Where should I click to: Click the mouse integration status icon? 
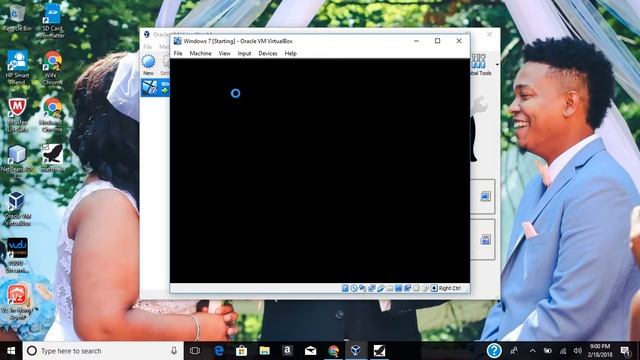point(425,288)
